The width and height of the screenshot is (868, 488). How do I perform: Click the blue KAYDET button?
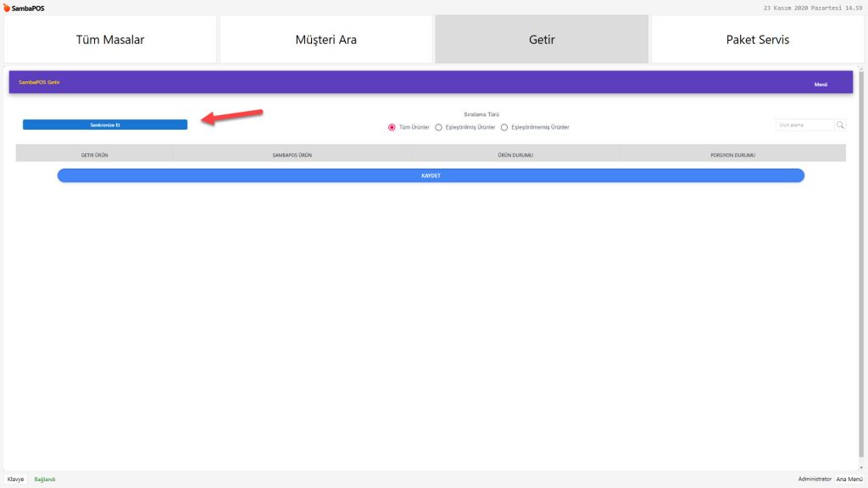[x=431, y=175]
